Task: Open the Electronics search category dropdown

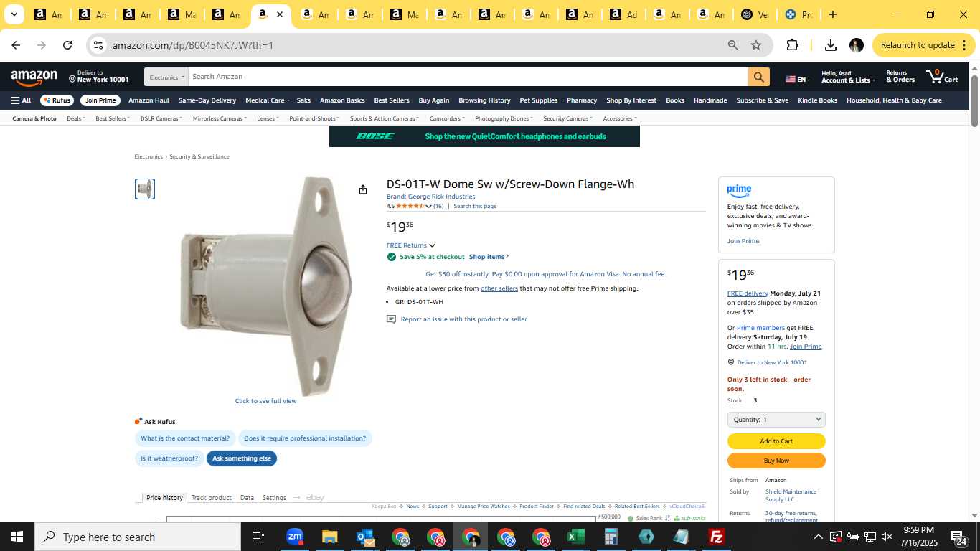Action: tap(166, 77)
